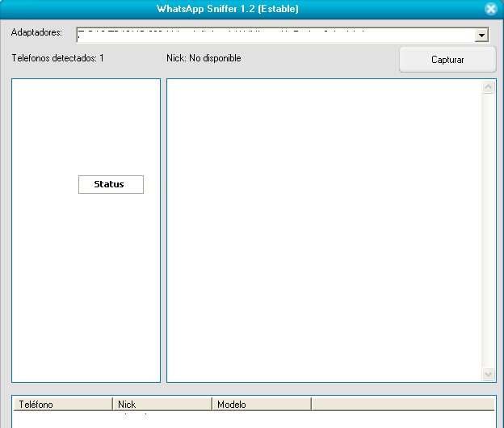Click the scroll up arrow in message pane
The height and width of the screenshot is (428, 504).
(488, 86)
